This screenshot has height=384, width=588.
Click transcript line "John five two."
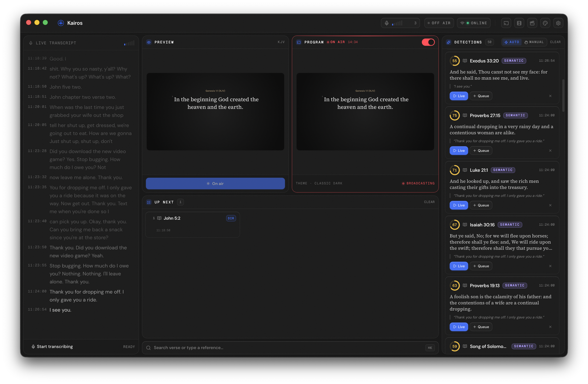(66, 87)
